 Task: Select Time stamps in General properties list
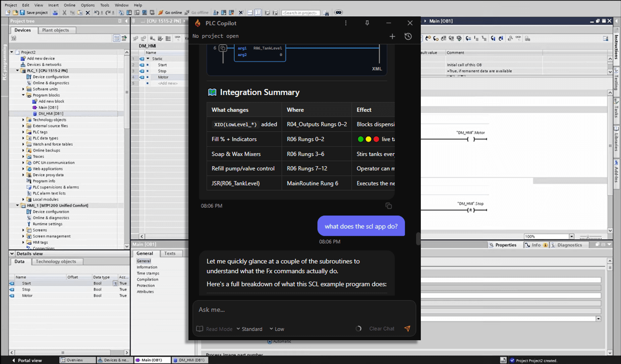click(148, 273)
